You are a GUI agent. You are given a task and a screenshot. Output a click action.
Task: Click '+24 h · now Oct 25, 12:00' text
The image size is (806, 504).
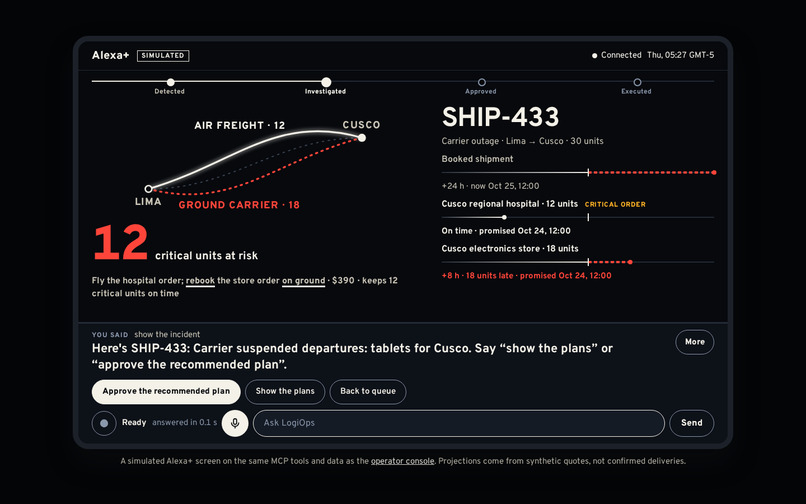click(x=490, y=186)
